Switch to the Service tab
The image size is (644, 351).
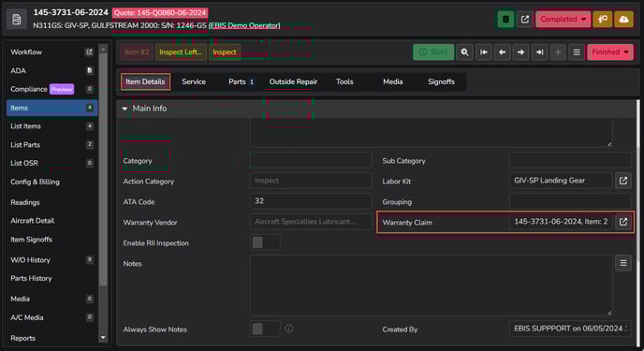click(194, 81)
